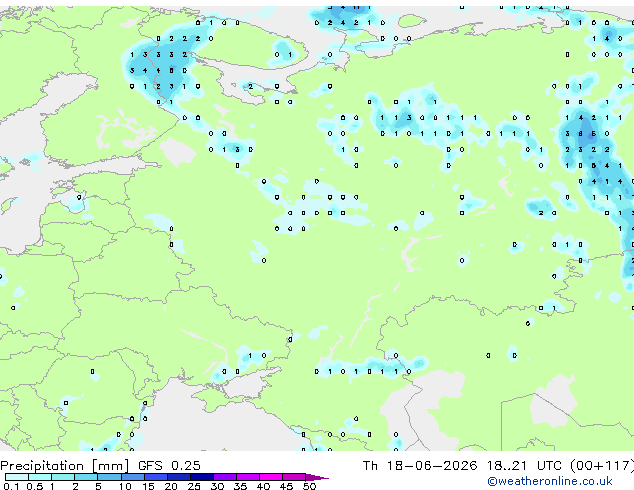Click the legend label '10'
Screen dimensions: 634x490
[x=125, y=486]
